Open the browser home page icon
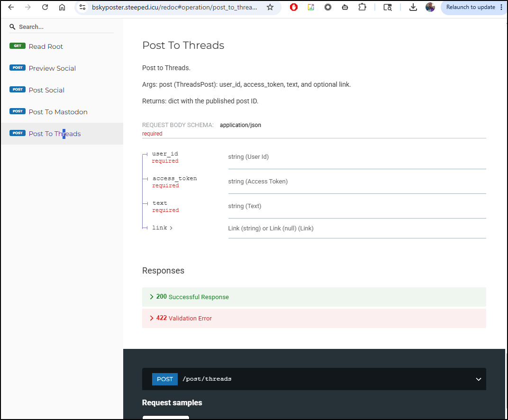508x420 pixels. coord(62,7)
